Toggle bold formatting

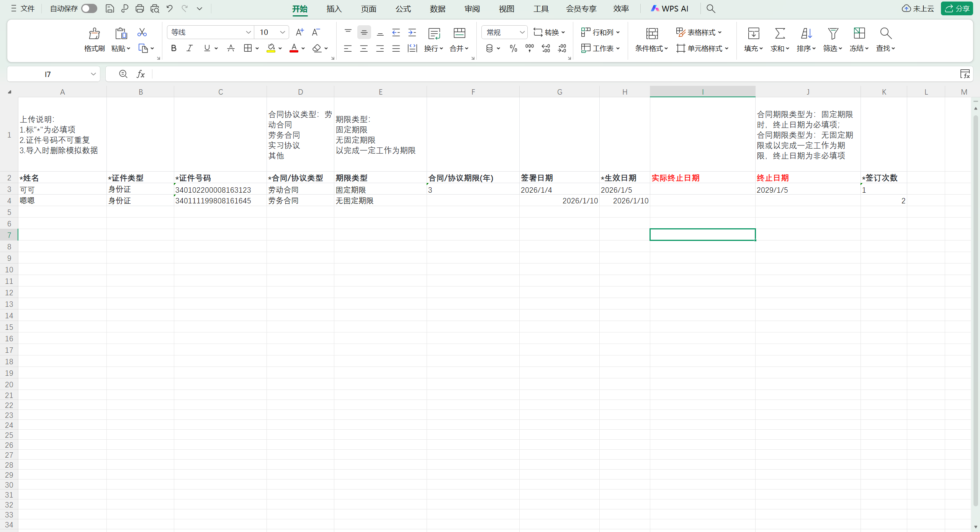click(174, 48)
